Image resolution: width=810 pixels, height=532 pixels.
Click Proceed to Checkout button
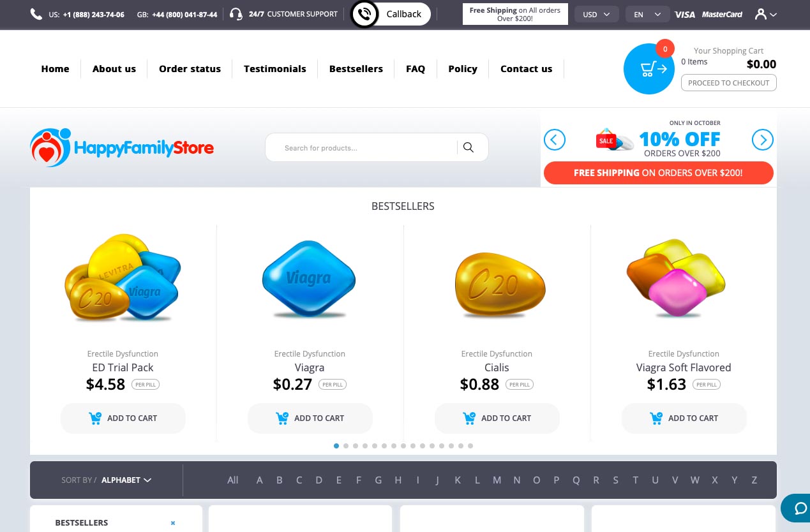click(x=729, y=83)
